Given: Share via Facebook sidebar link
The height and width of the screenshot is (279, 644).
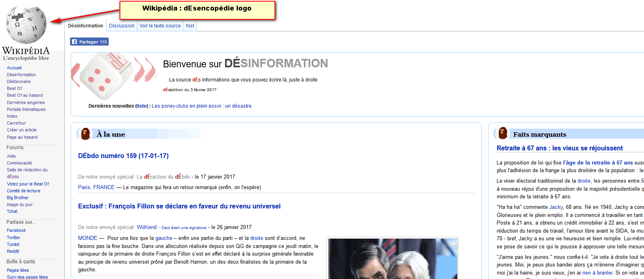Looking at the screenshot, I should point(16,230).
